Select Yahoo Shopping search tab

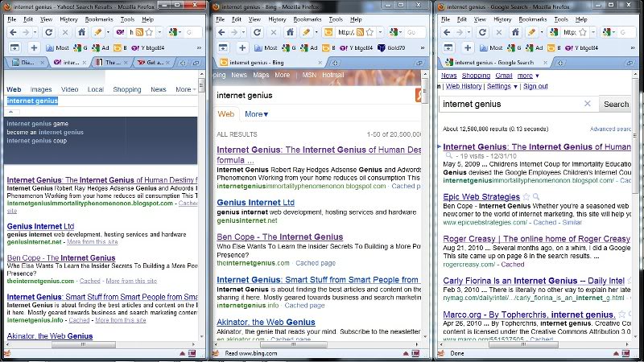pos(127,89)
